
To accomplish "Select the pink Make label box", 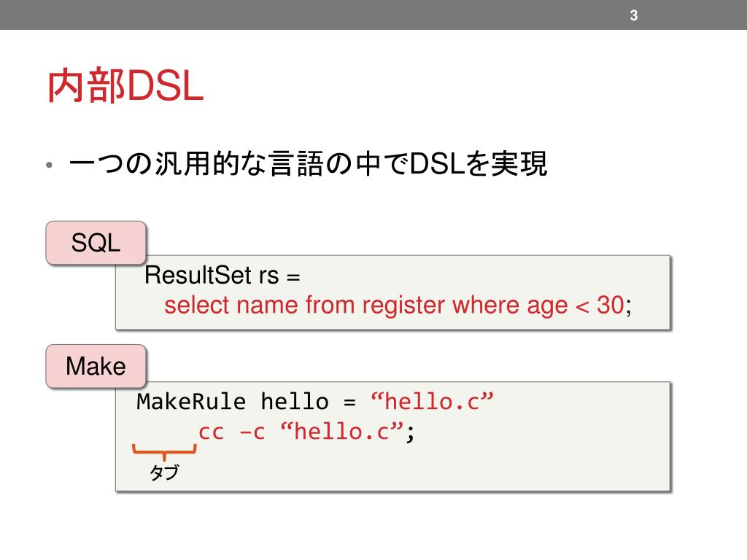I will point(96,366).
